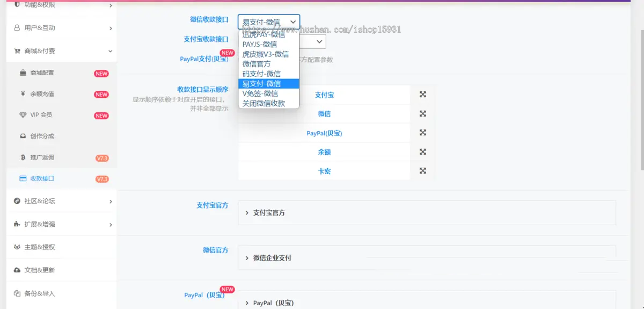Click the cart icon beside 商城&付费
Viewport: 644px width, 309px height.
17,51
